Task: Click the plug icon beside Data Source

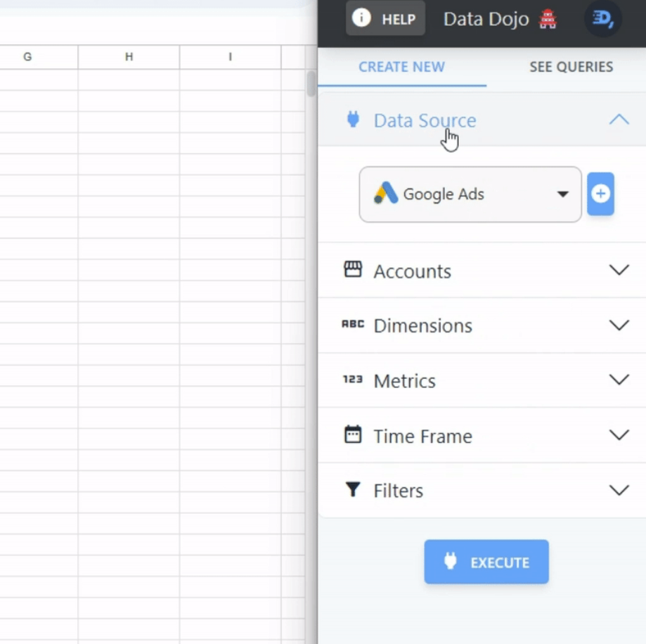Action: coord(353,120)
